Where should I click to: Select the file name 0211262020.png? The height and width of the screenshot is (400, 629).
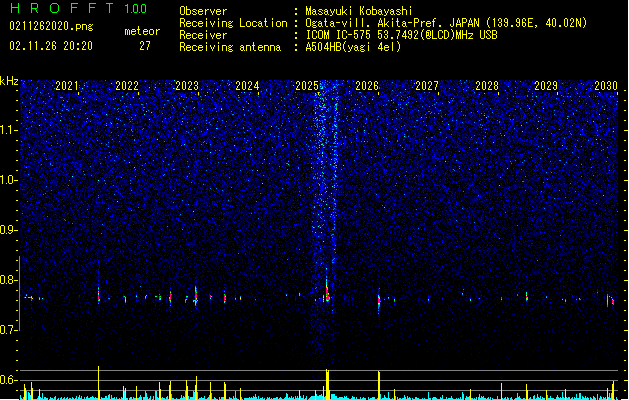pos(51,27)
